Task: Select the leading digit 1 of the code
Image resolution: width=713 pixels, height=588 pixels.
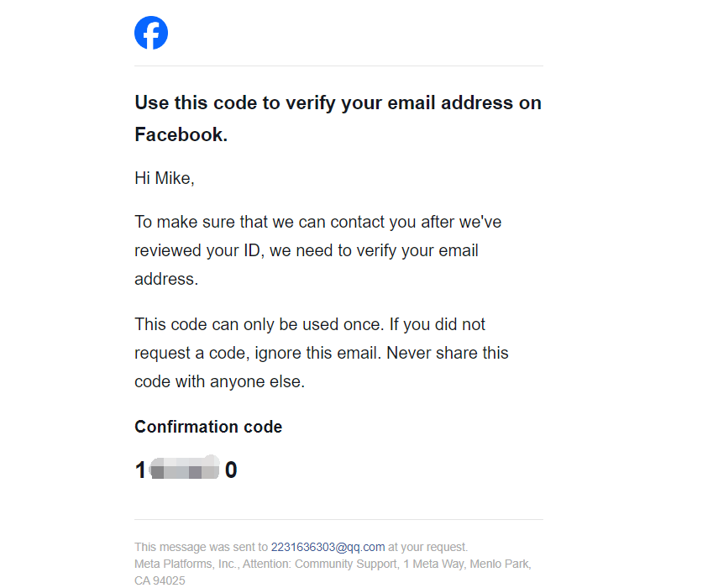Action: click(x=140, y=470)
